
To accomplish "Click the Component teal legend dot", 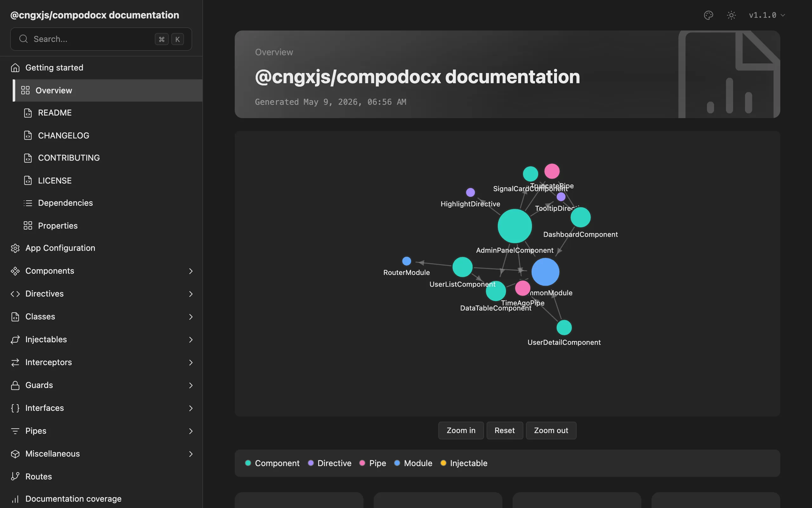I will [248, 463].
